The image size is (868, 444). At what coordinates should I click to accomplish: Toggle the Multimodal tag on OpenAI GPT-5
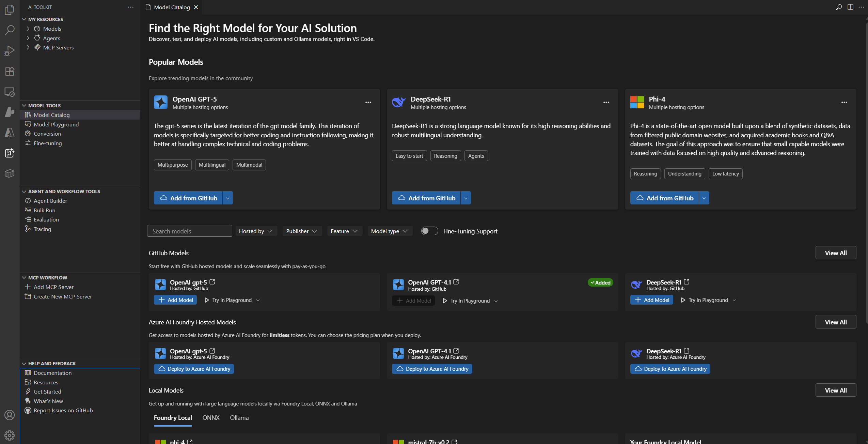click(x=249, y=165)
